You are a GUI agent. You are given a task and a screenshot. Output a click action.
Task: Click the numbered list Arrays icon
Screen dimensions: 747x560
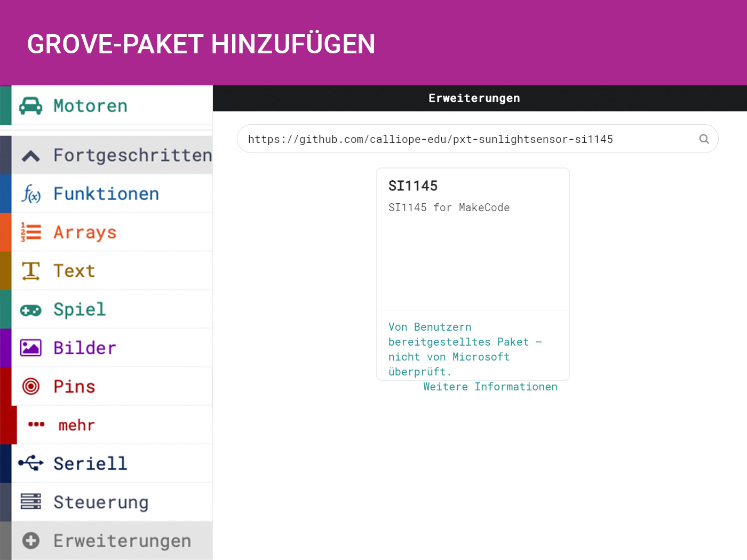pyautogui.click(x=31, y=233)
